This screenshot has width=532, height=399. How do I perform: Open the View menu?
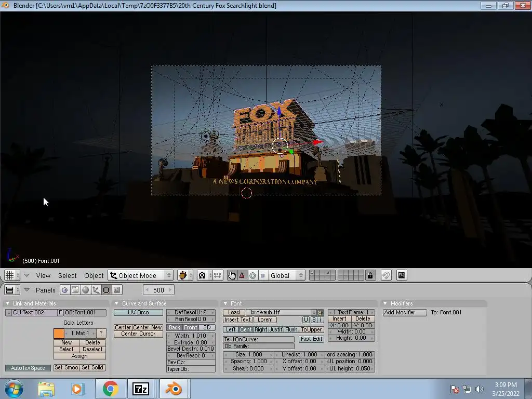click(44, 275)
